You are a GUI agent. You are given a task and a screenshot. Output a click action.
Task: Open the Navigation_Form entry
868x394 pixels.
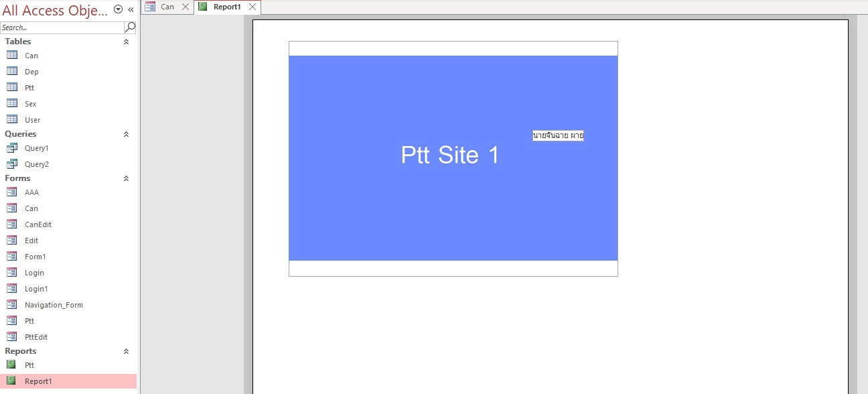68,305
